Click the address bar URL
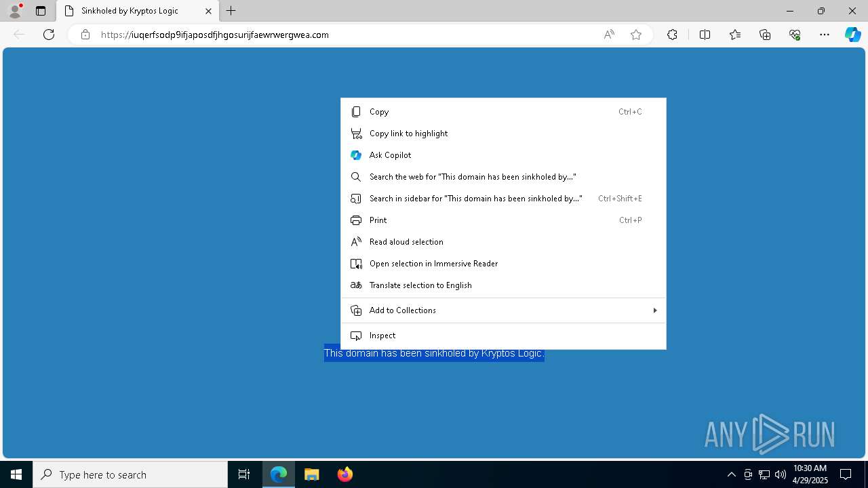The image size is (868, 488). [x=215, y=35]
